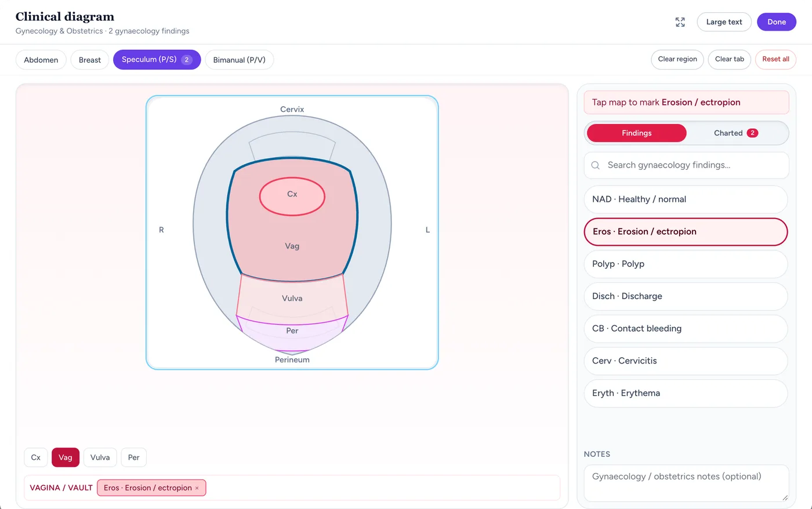Click the Done button
This screenshot has width=812, height=509.
pyautogui.click(x=776, y=22)
